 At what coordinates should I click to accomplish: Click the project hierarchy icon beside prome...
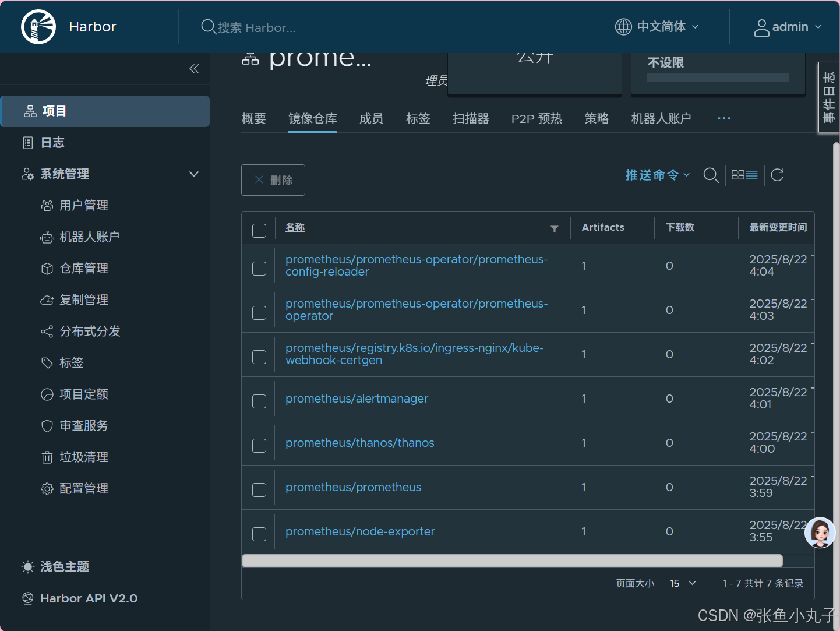click(x=250, y=58)
